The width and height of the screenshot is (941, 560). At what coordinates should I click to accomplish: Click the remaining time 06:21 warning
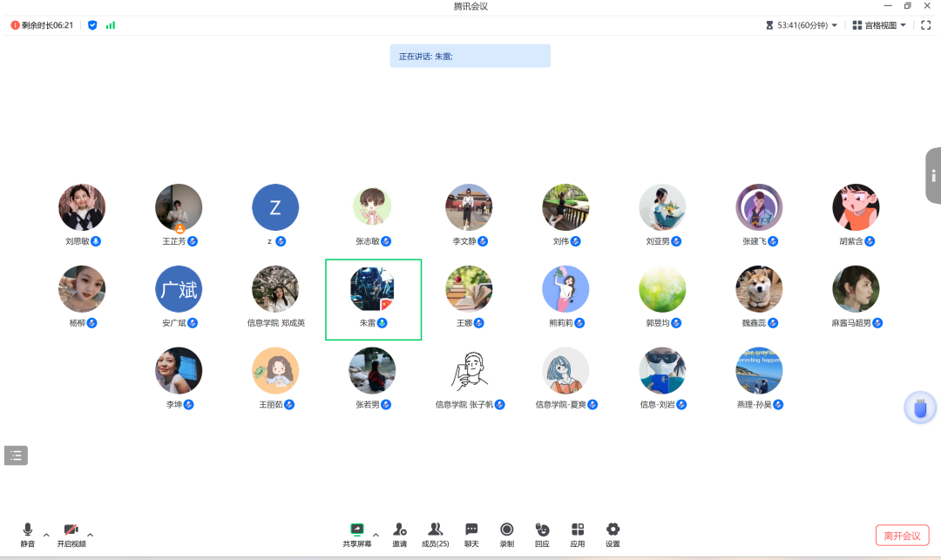[x=42, y=25]
